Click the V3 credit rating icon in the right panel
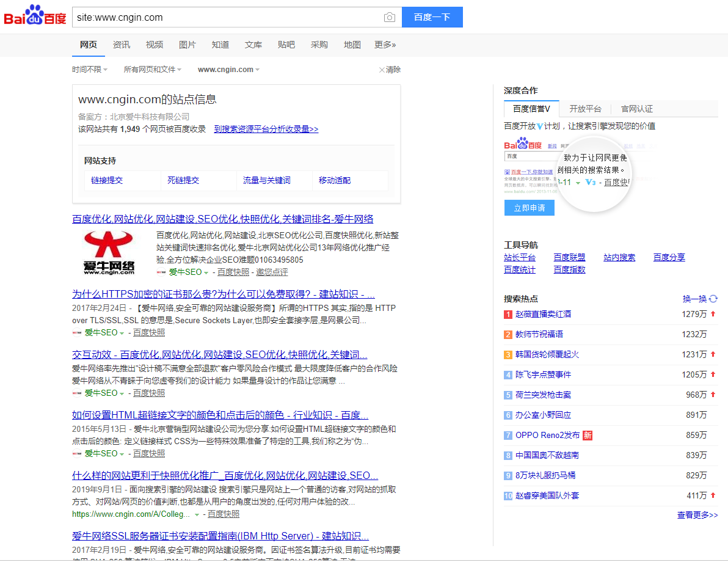This screenshot has width=728, height=562. pyautogui.click(x=590, y=182)
